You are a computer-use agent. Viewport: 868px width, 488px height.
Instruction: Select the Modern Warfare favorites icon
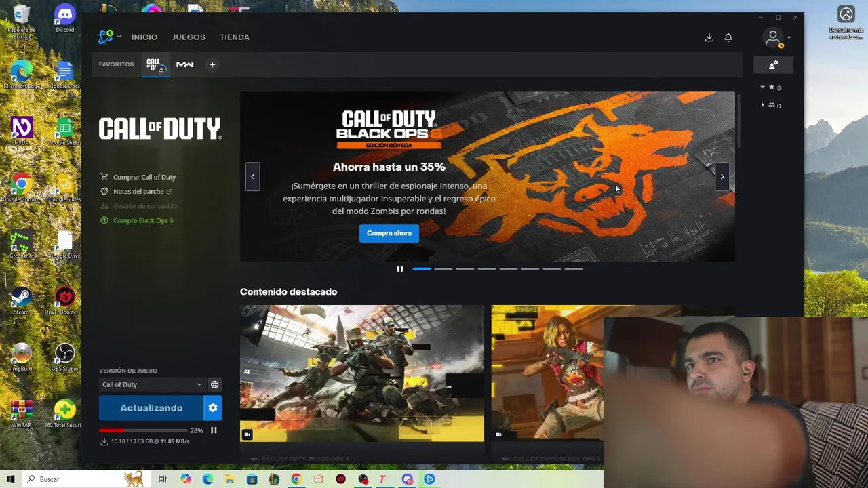pos(184,65)
